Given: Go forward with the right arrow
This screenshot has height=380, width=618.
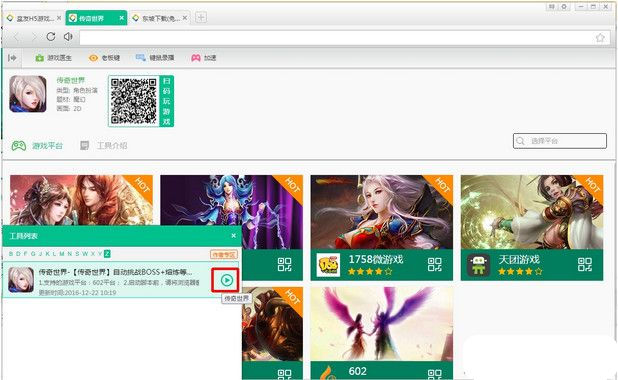Looking at the screenshot, I should click(x=34, y=37).
